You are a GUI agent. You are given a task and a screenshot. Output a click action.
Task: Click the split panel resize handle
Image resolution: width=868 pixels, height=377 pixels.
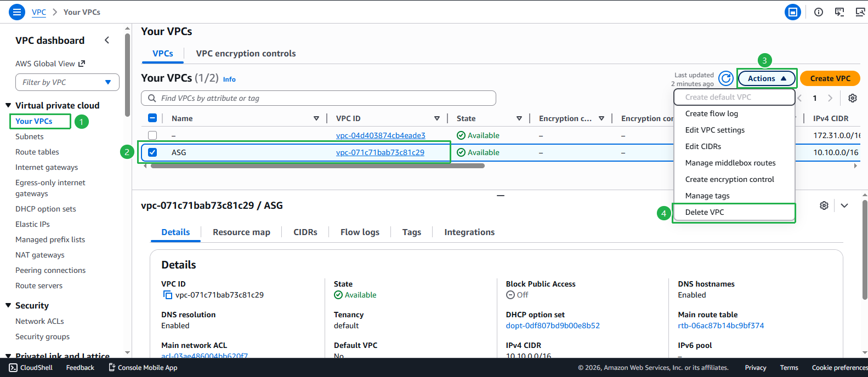[500, 195]
